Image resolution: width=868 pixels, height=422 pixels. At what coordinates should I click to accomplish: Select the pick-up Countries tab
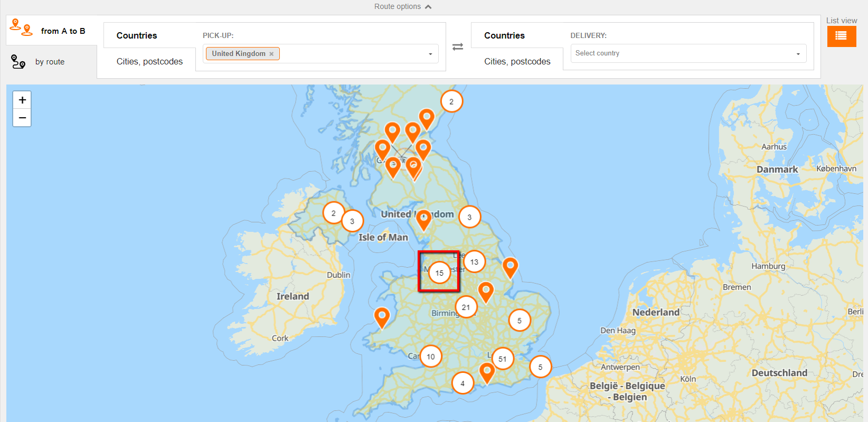coord(137,35)
